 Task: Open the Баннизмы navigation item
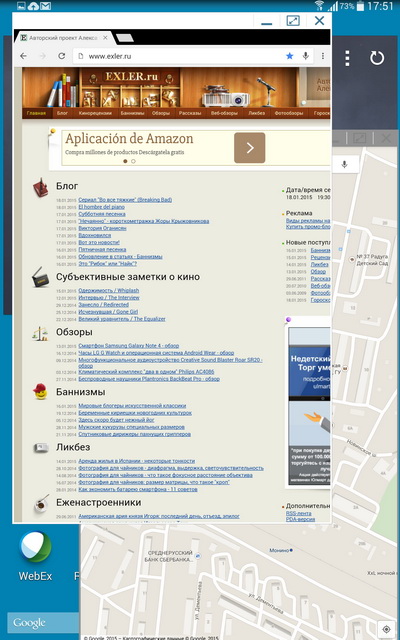[x=132, y=113]
